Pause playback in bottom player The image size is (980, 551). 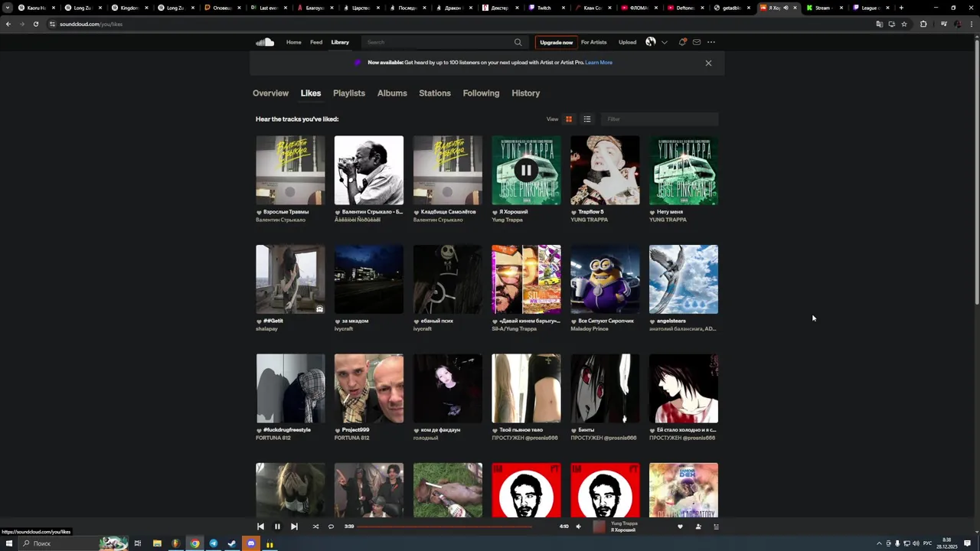(x=277, y=527)
